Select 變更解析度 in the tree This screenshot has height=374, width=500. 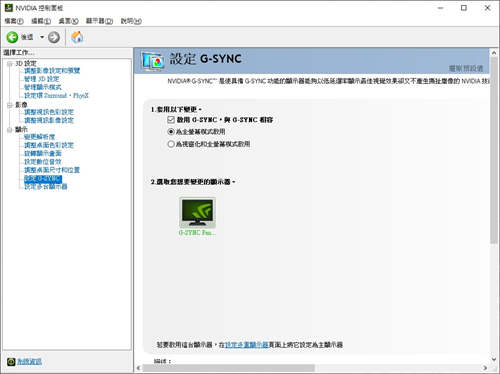click(x=40, y=137)
